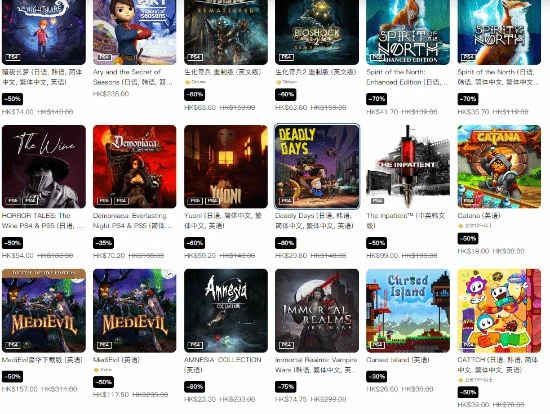Click the -90% discount badge under Amnesia
550x414 pixels.
pyautogui.click(x=194, y=387)
